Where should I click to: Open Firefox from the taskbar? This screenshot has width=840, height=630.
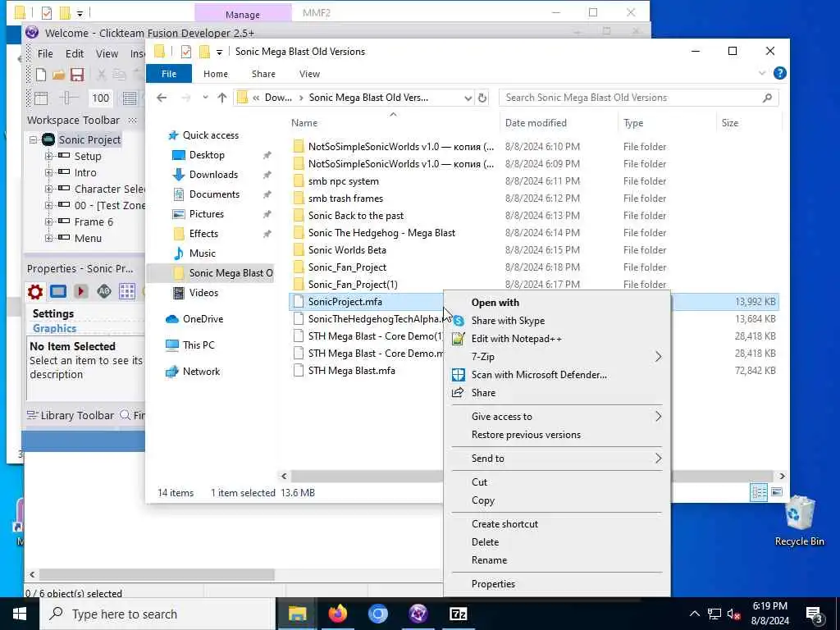tap(337, 614)
